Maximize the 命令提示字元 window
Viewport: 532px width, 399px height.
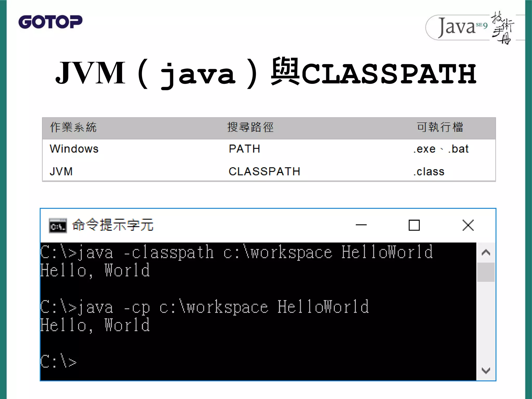(414, 225)
